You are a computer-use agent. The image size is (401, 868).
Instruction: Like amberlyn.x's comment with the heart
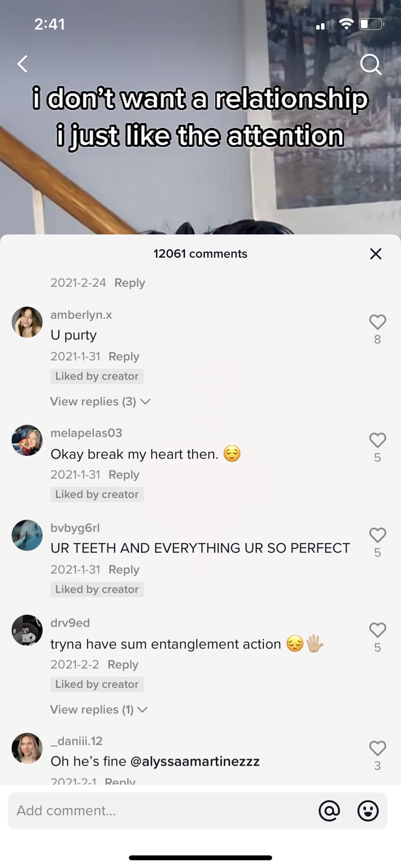[378, 322]
